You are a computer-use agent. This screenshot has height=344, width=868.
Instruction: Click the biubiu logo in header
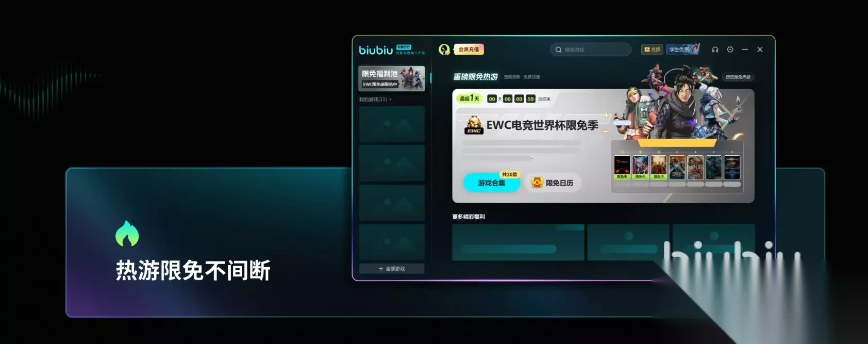coord(376,50)
